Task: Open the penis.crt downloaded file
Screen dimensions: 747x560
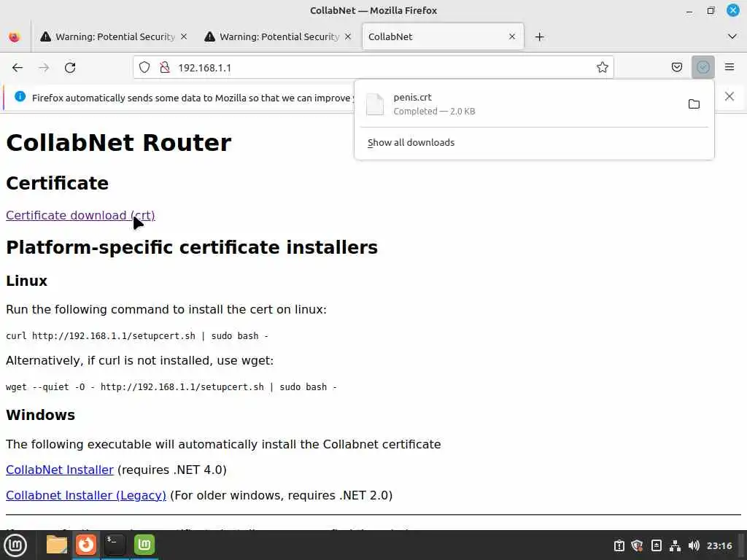Action: coord(519,104)
